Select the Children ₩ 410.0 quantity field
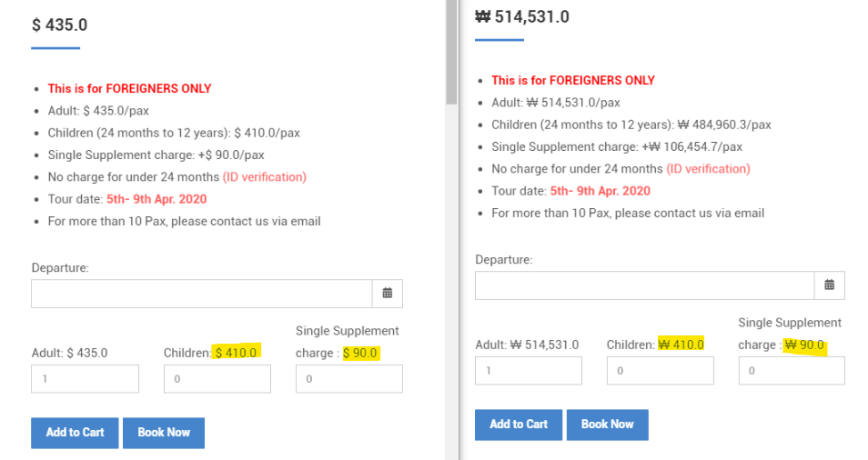The height and width of the screenshot is (460, 868). tap(660, 371)
